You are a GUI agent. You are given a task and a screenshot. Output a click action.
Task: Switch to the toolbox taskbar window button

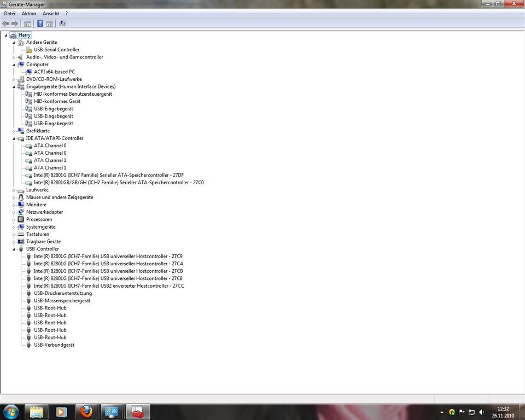(138, 412)
